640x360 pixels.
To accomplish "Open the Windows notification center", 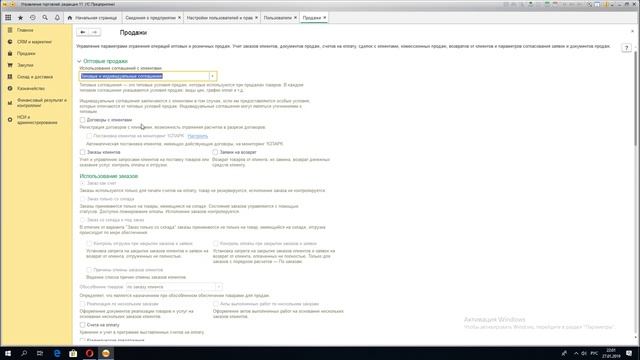I will tap(629, 353).
